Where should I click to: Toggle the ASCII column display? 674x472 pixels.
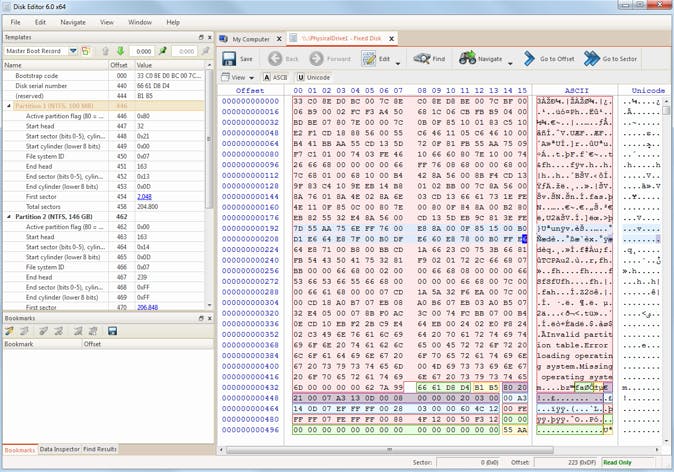pos(275,77)
